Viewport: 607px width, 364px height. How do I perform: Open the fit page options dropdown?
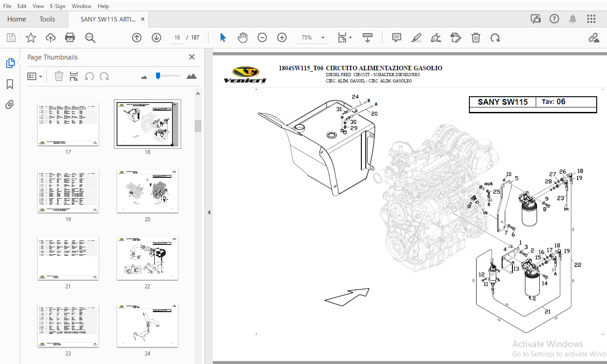(x=344, y=38)
